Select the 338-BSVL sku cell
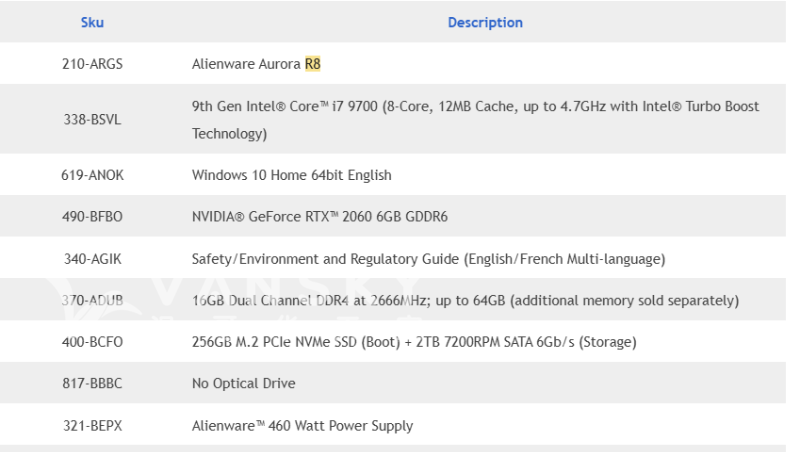Image resolution: width=800 pixels, height=452 pixels. pos(92,119)
